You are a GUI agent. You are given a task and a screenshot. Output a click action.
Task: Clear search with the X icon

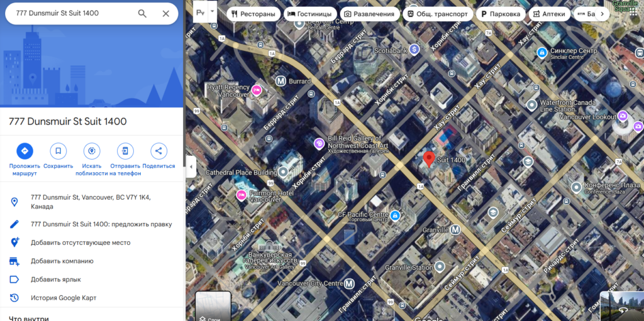click(165, 13)
